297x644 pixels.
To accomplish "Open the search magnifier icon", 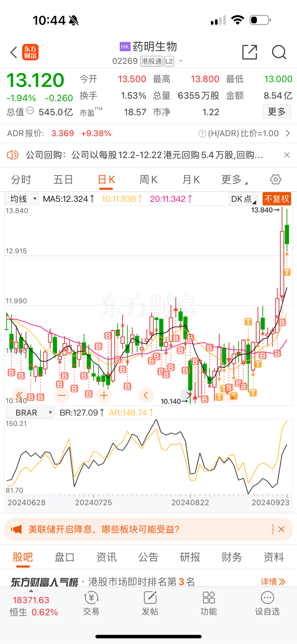I will 279,52.
